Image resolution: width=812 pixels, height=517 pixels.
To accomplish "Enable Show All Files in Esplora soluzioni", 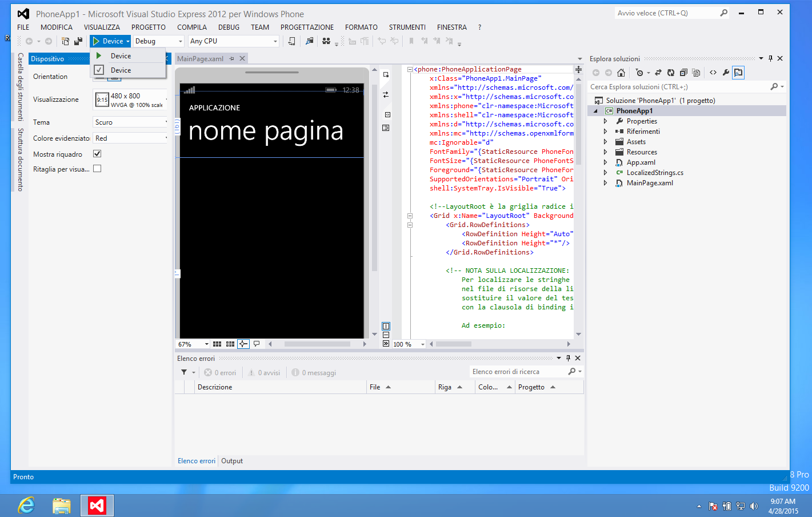I will coord(696,73).
